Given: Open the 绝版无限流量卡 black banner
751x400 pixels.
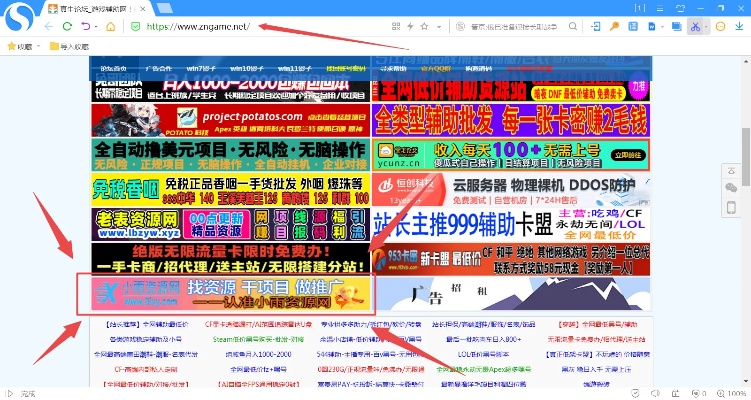Looking at the screenshot, I should [x=230, y=259].
